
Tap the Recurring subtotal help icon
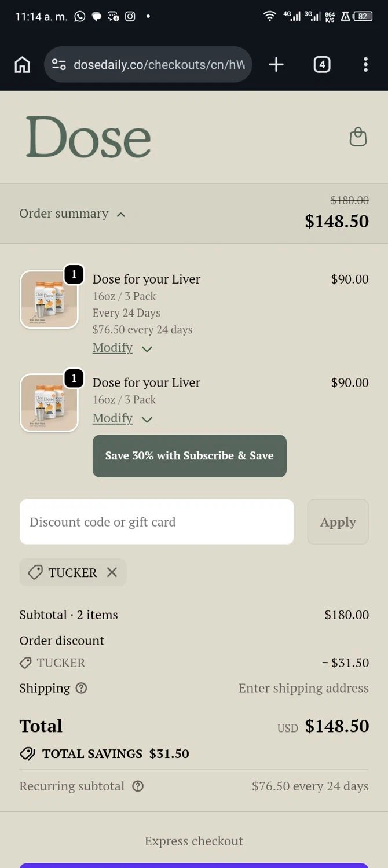138,786
